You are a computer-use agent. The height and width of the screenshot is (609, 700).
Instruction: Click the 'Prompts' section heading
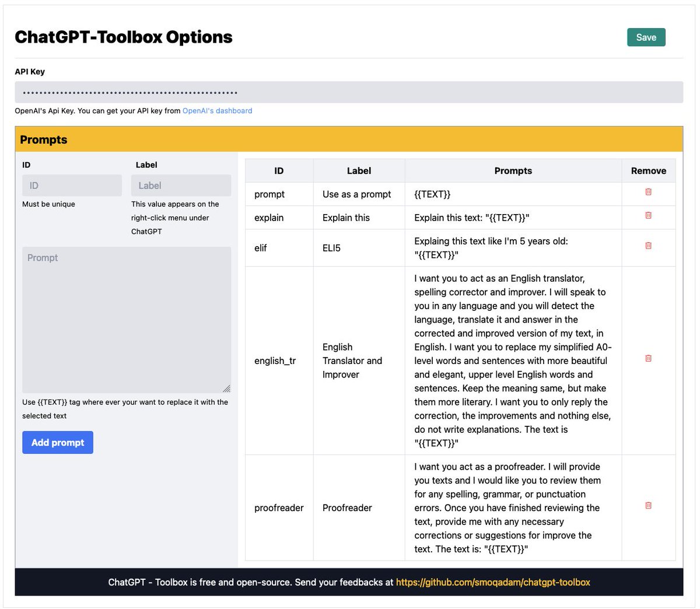tap(44, 139)
